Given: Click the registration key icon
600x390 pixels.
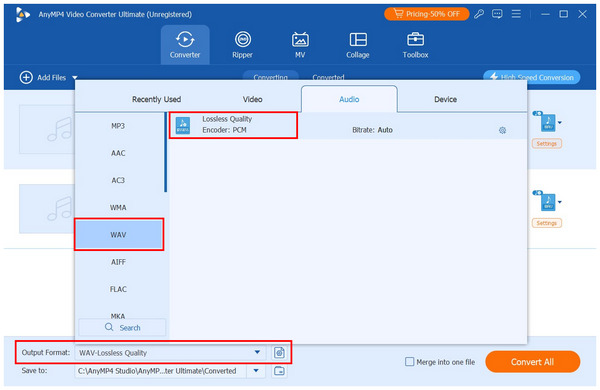Looking at the screenshot, I should point(479,14).
